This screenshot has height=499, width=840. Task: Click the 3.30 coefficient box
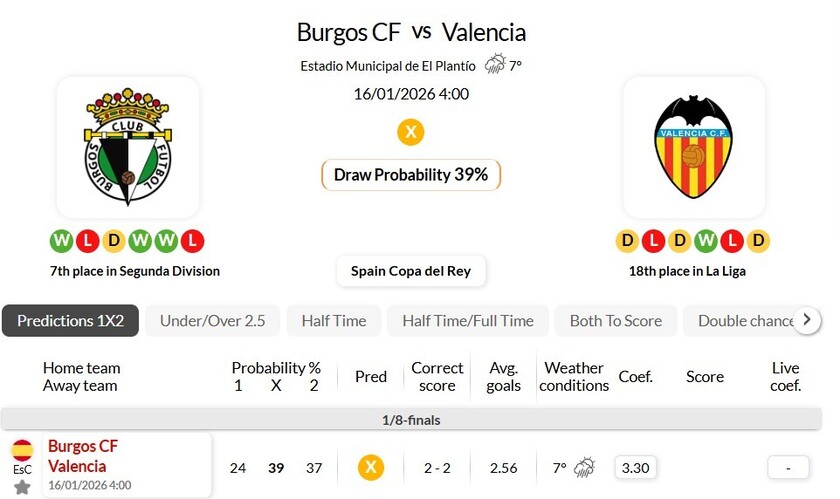click(634, 467)
